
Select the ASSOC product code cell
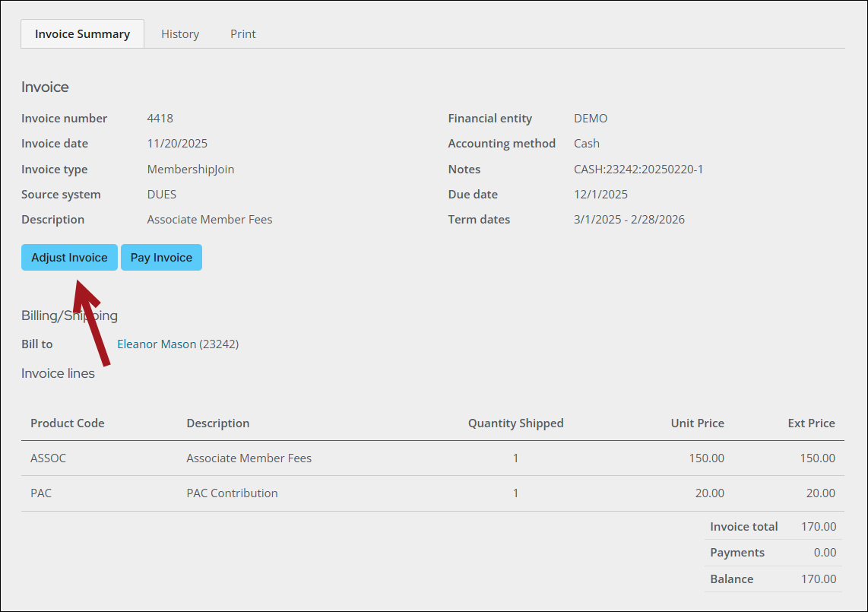(43, 458)
